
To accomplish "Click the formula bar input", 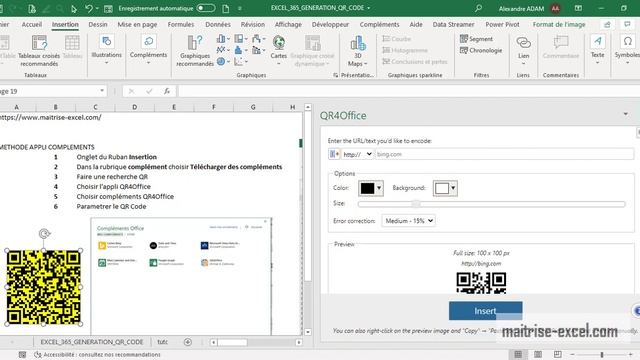I will click(409, 91).
